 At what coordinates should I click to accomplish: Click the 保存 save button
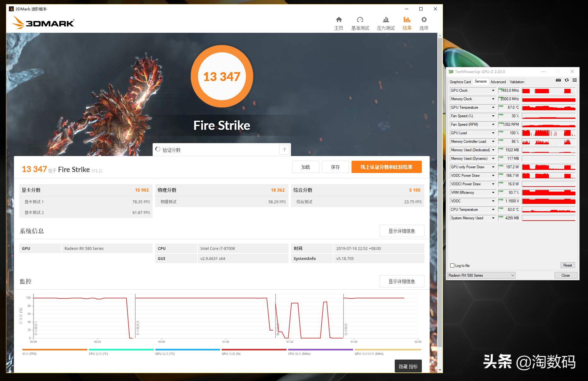pos(335,167)
